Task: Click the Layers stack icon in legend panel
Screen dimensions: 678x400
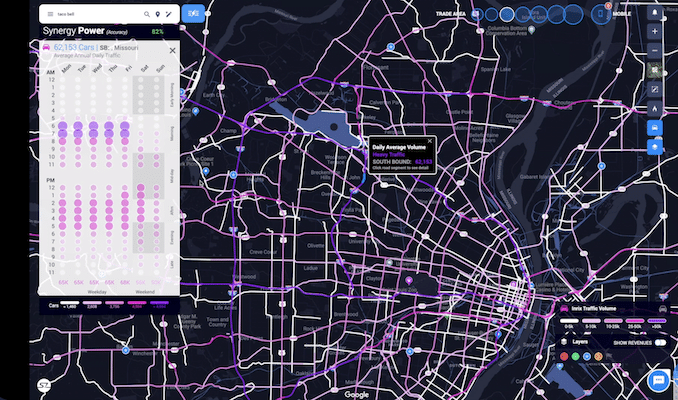Action: pyautogui.click(x=564, y=342)
